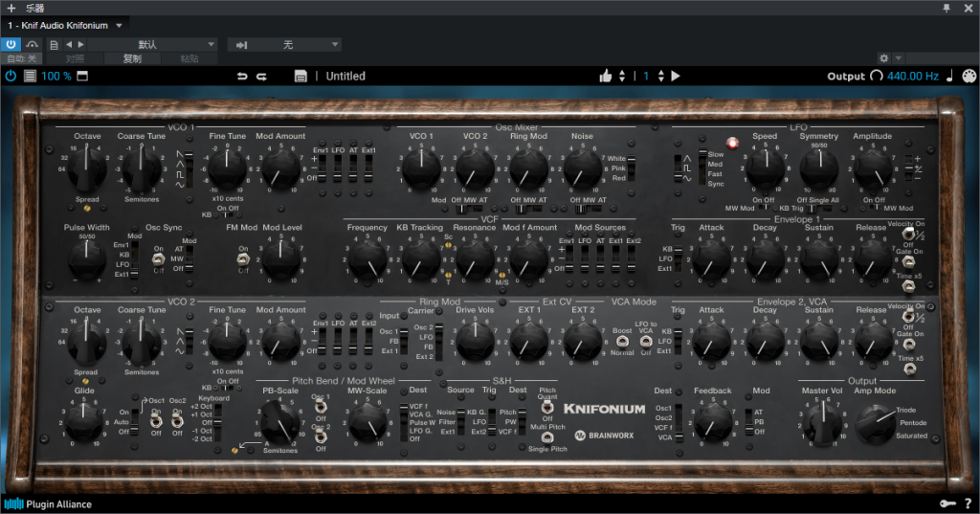Screen dimensions: 980x514
Task: Toggle Envelope 1 Time x5 switch
Action: pos(908,286)
